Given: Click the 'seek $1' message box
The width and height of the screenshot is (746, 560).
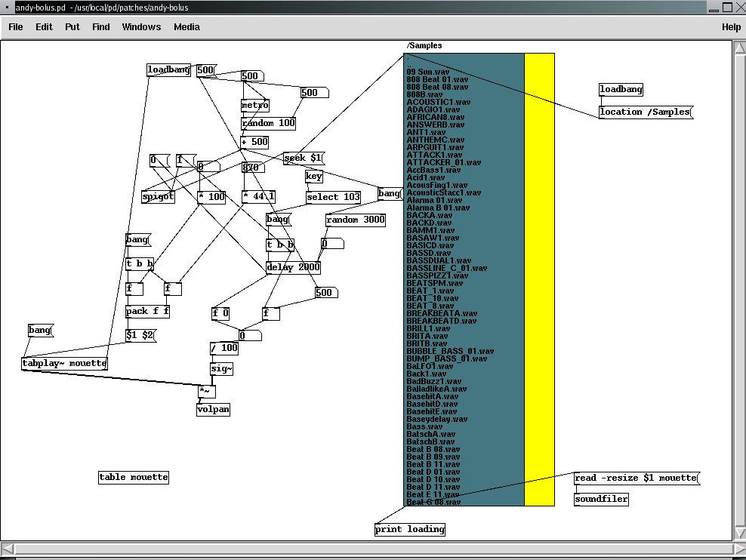Looking at the screenshot, I should coord(304,158).
